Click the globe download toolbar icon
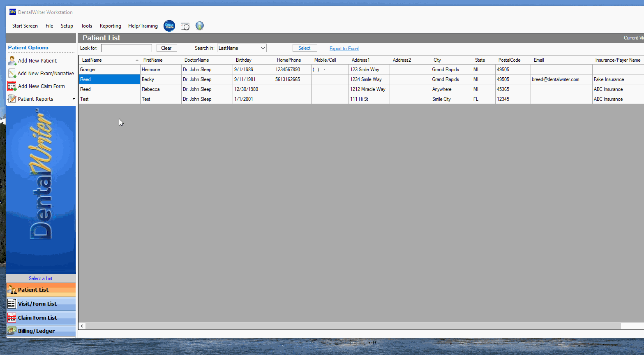 pos(199,26)
